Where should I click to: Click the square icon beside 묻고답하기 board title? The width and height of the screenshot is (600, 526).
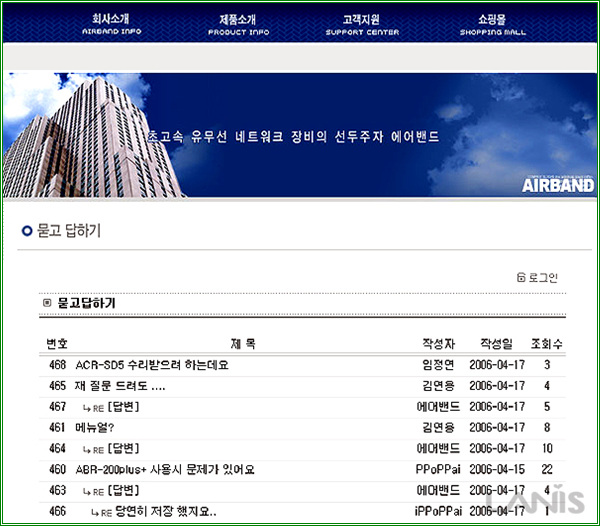[47, 303]
